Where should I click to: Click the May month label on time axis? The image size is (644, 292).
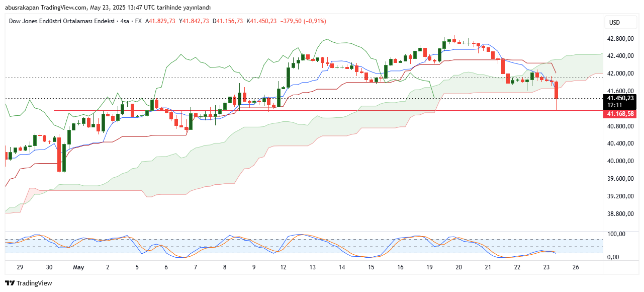[79, 267]
